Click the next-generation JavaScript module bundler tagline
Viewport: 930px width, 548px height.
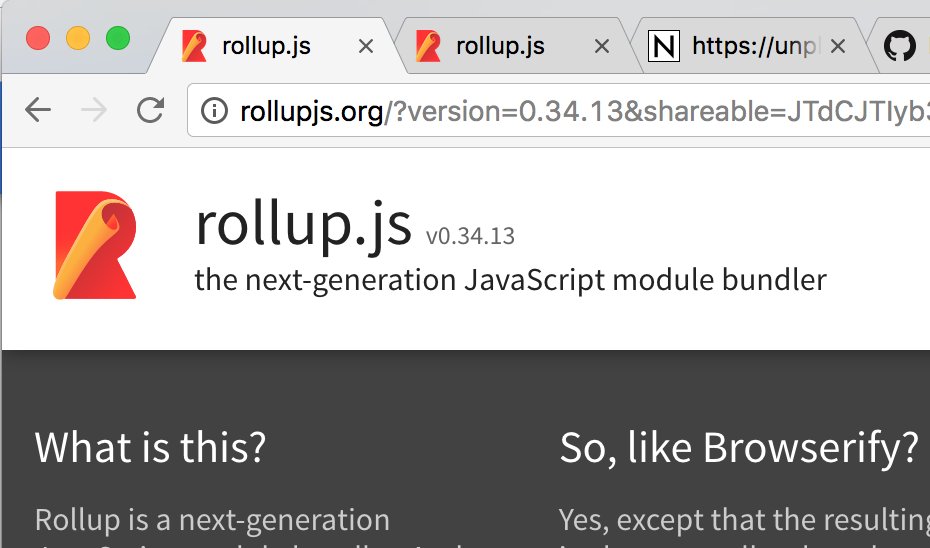tap(511, 280)
